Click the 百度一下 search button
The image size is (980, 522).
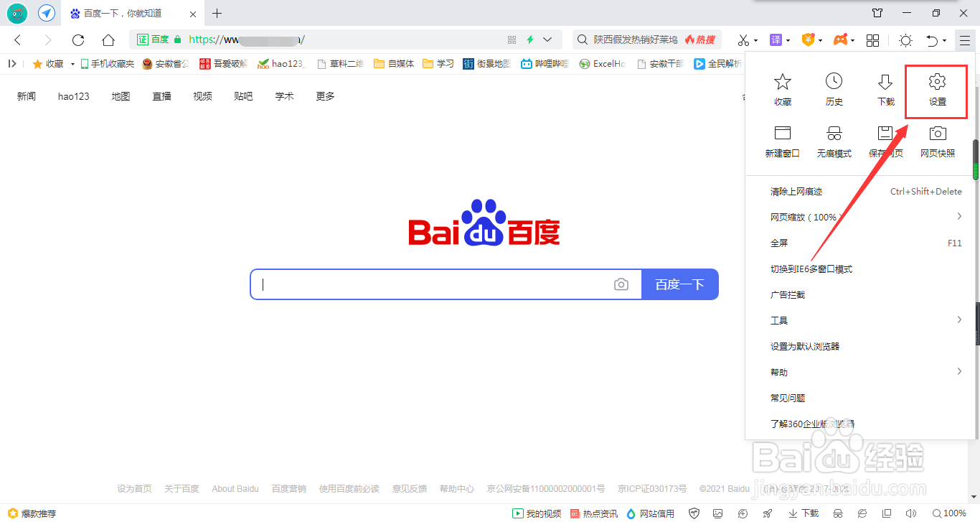click(x=679, y=284)
